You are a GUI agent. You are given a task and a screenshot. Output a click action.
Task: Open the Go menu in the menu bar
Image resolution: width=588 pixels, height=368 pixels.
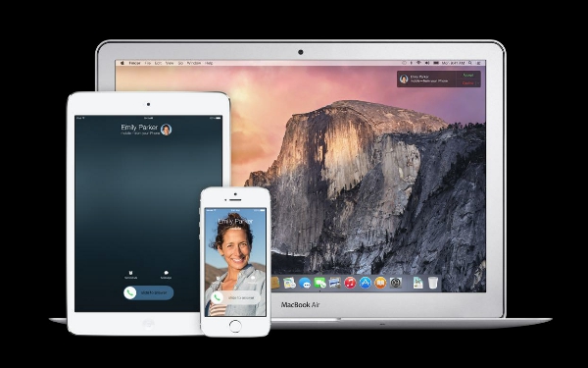click(180, 63)
